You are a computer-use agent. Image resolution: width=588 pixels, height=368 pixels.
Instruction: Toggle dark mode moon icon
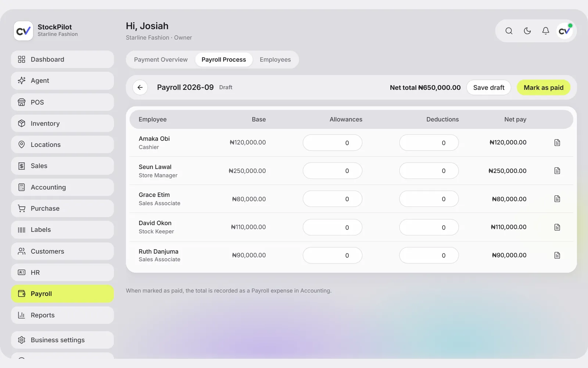[527, 31]
